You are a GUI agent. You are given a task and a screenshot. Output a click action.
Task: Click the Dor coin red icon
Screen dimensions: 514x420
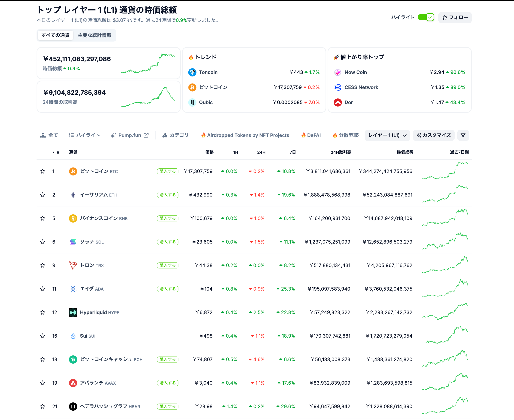pos(337,102)
